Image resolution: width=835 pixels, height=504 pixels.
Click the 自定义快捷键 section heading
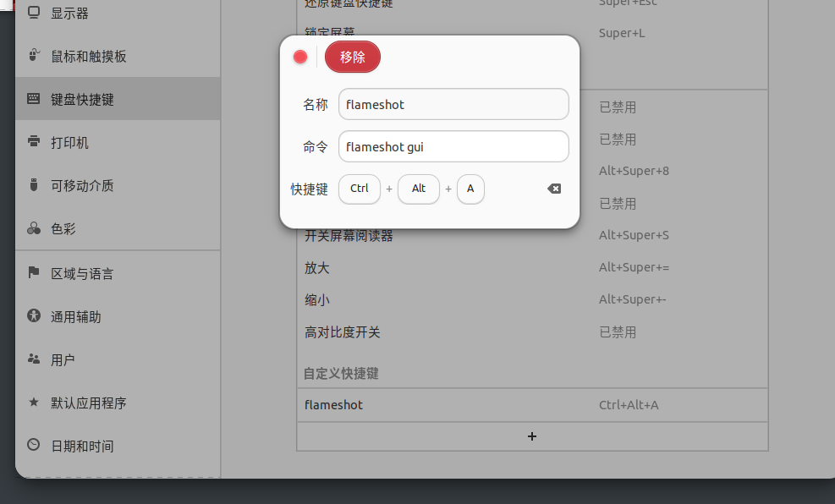(x=341, y=374)
